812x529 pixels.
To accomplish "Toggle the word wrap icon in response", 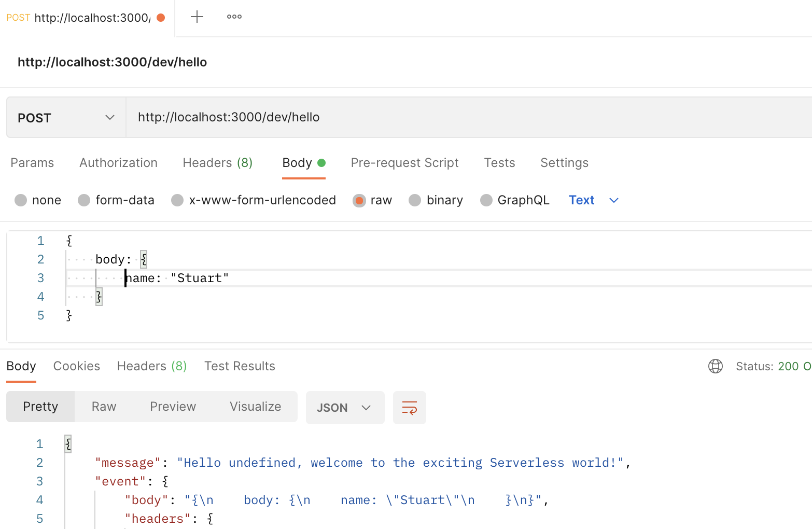I will point(409,408).
